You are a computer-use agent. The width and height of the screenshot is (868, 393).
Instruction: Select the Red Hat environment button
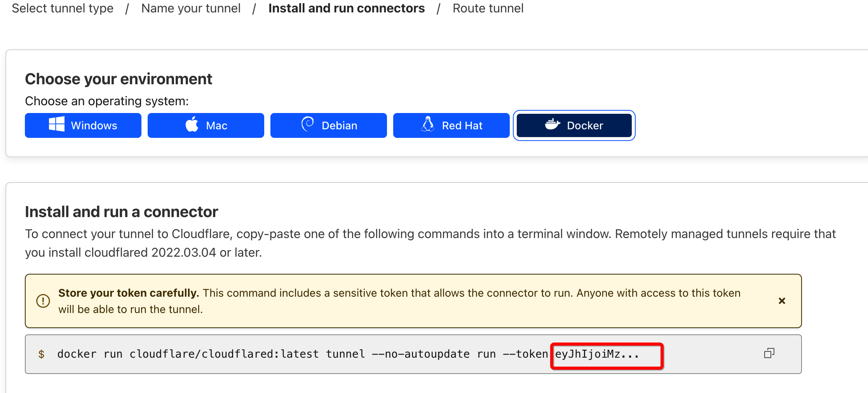click(451, 125)
